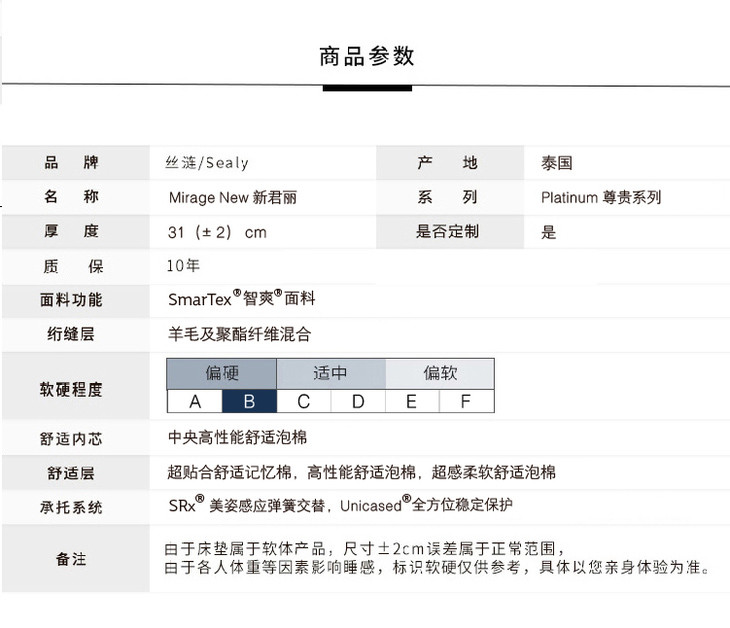Image resolution: width=730 pixels, height=628 pixels.
Task: Click the Mirage New 新君丽 product name
Action: [x=232, y=198]
